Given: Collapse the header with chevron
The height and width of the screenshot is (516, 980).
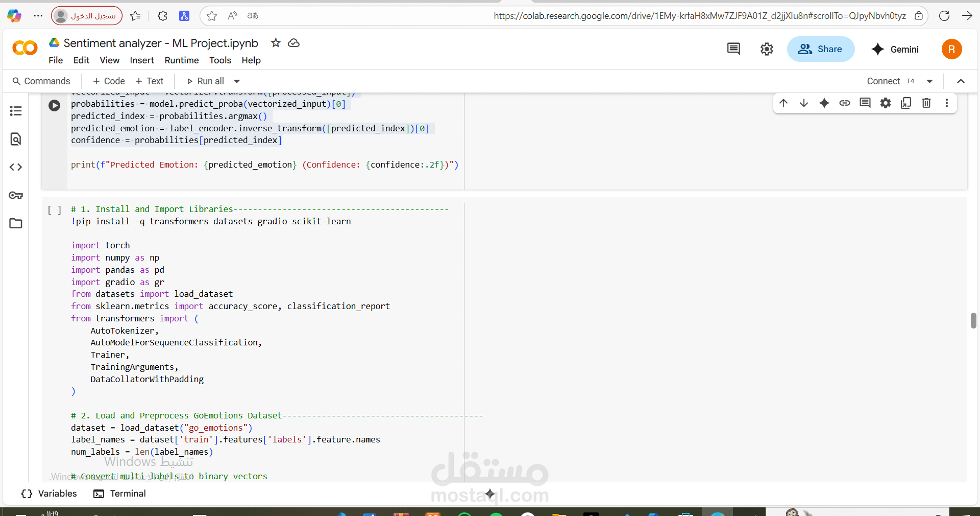Looking at the screenshot, I should 961,81.
